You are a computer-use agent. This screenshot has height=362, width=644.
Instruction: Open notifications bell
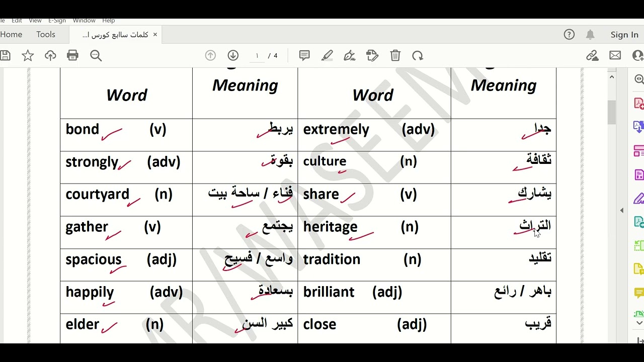tap(590, 34)
